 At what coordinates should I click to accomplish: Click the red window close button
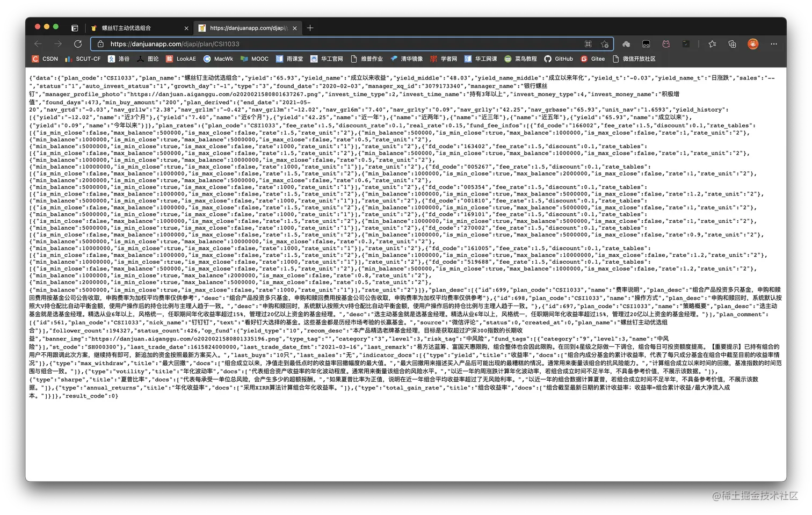tap(38, 27)
